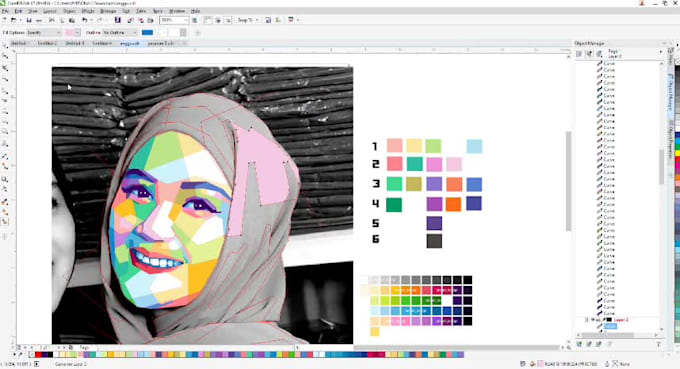This screenshot has height=369, width=680.
Task: Select the Polygon tool in toolbox
Action: click(x=5, y=132)
